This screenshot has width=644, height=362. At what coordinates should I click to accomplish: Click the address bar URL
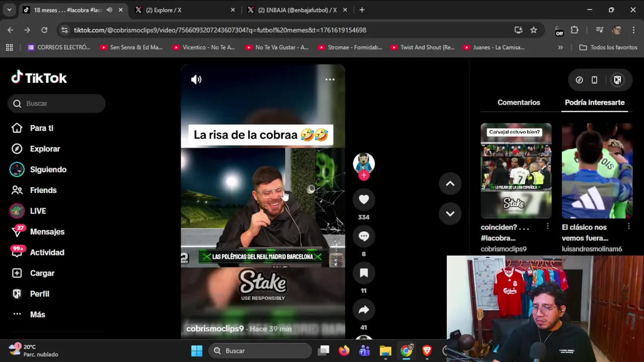(x=220, y=30)
